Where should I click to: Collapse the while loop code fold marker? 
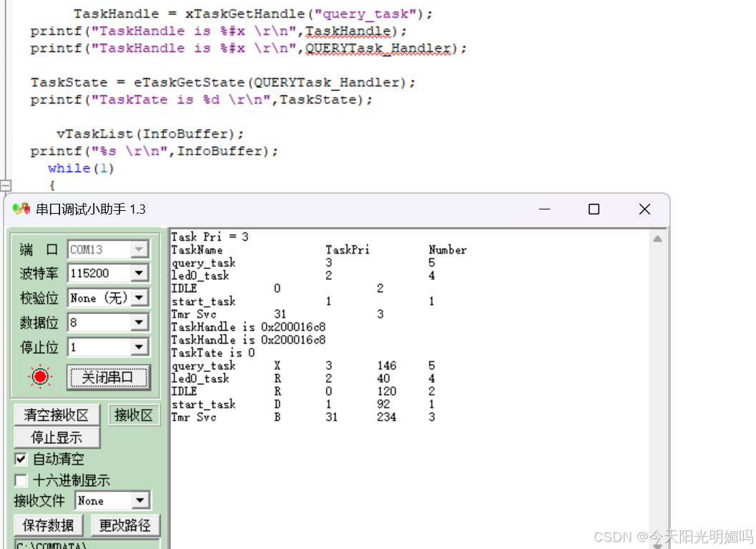(x=5, y=185)
